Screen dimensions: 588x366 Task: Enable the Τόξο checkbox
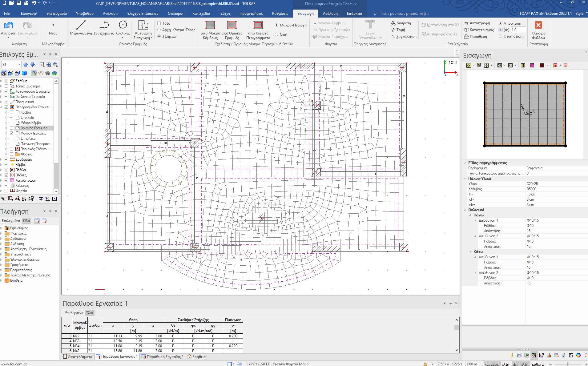[159, 23]
